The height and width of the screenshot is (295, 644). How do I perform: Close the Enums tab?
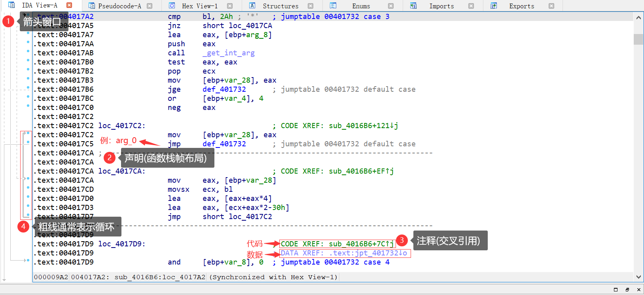(391, 6)
